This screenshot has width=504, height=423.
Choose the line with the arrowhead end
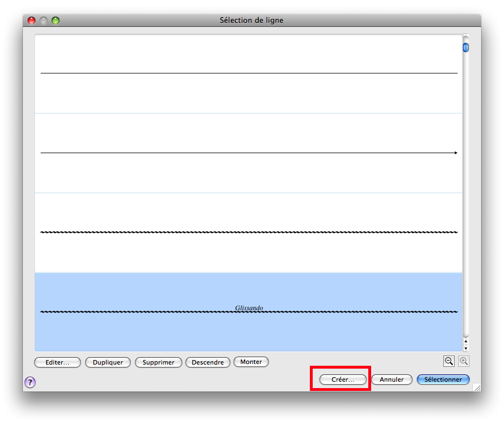pos(249,153)
